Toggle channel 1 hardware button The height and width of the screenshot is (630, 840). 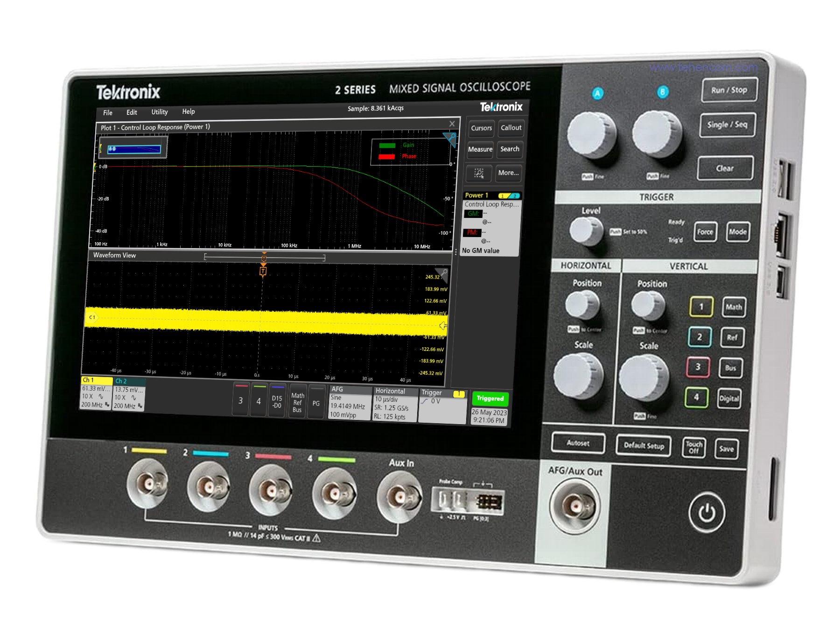tap(701, 307)
